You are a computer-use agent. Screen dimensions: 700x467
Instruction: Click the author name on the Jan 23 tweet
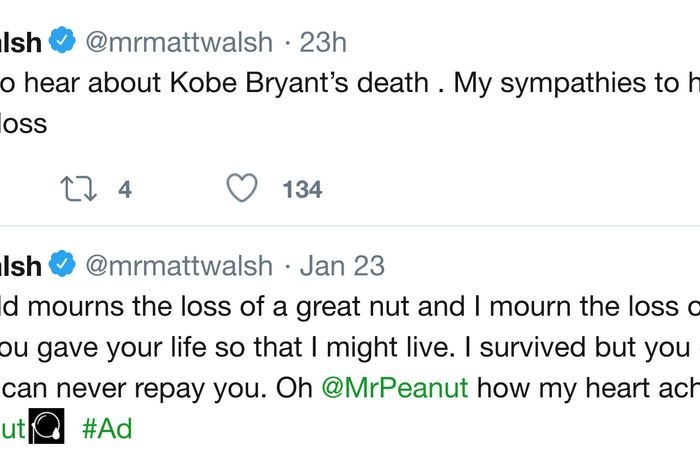point(21,265)
